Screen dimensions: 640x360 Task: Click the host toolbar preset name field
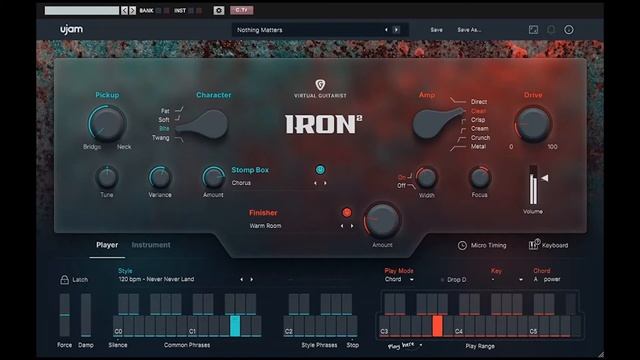(82, 10)
